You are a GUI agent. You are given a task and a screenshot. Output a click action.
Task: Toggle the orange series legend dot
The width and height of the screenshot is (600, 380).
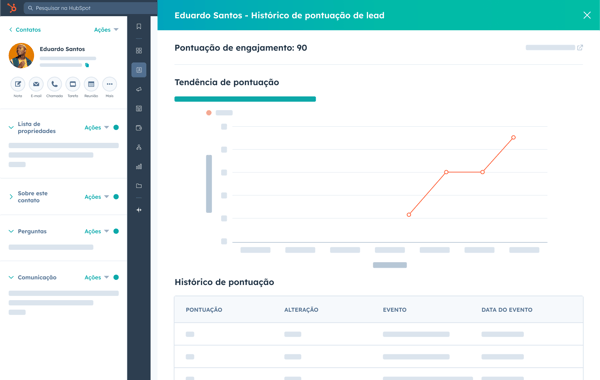pos(209,113)
